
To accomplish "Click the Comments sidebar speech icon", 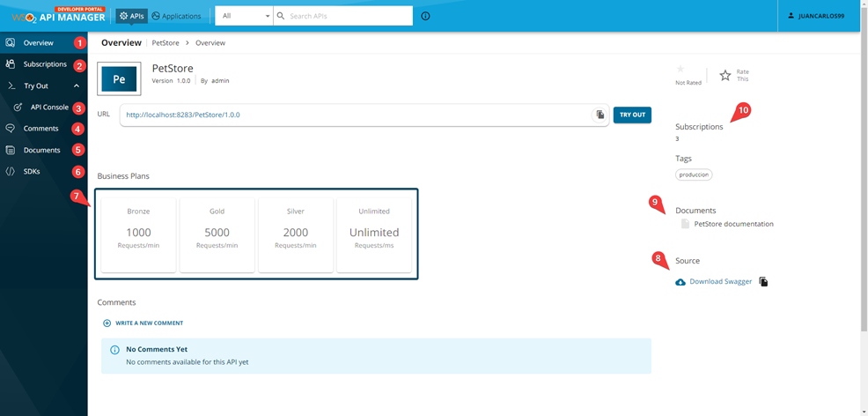I will coord(10,129).
